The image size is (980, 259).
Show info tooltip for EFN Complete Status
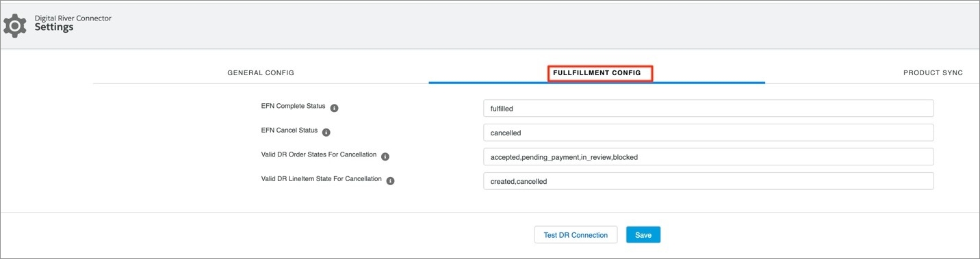tap(335, 108)
